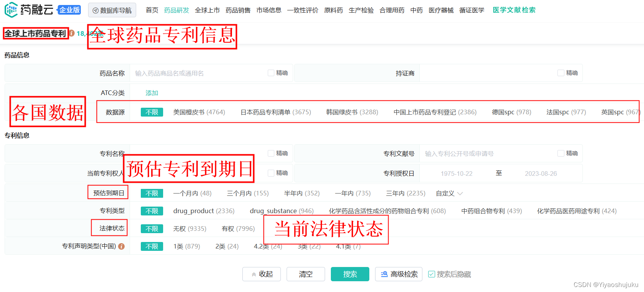Select 三年内 (2235) expiry filter
The height and width of the screenshot is (292, 644).
point(405,193)
